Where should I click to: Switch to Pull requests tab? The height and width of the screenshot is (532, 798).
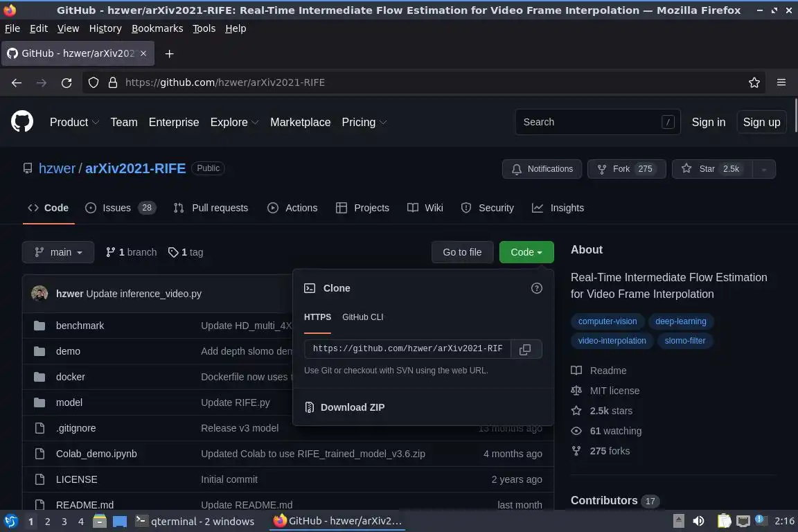[x=211, y=208]
